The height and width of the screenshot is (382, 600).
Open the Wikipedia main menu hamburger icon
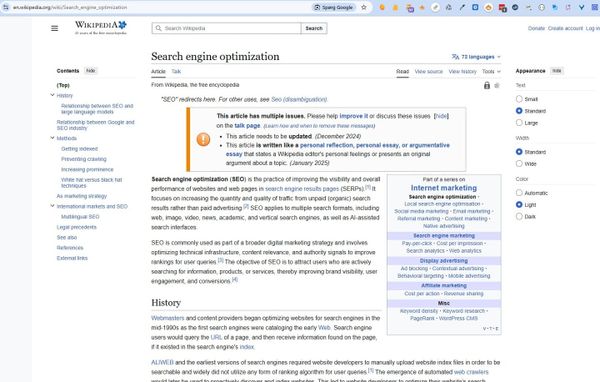point(55,28)
